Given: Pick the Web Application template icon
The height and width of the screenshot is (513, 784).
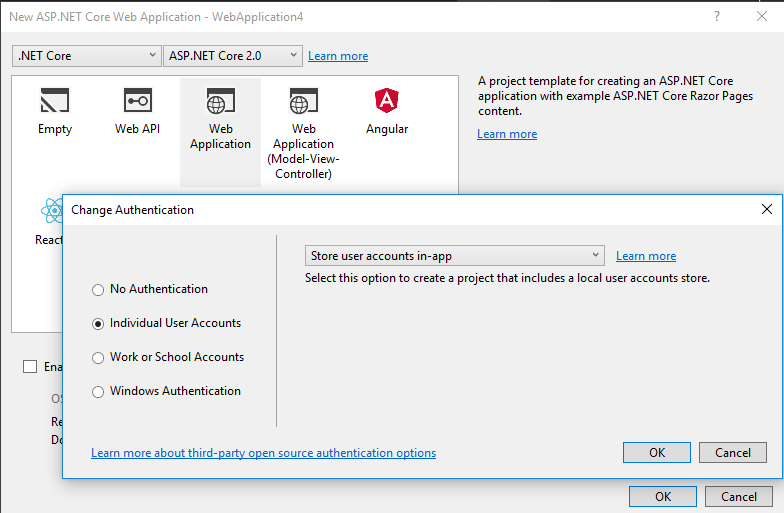Looking at the screenshot, I should tap(220, 100).
